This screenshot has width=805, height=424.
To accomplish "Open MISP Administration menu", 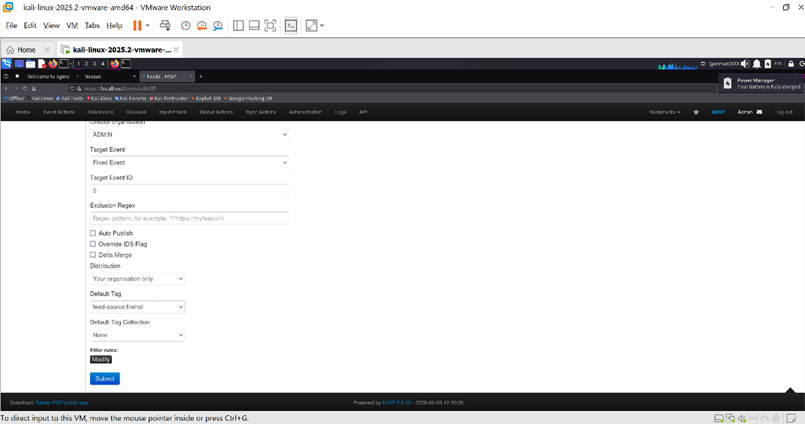I will (305, 112).
